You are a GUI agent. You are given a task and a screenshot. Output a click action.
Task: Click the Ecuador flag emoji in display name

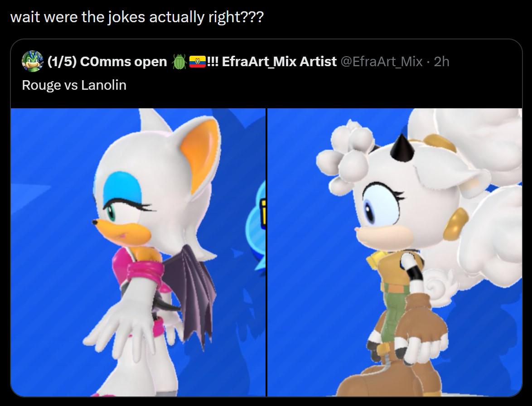click(x=197, y=62)
